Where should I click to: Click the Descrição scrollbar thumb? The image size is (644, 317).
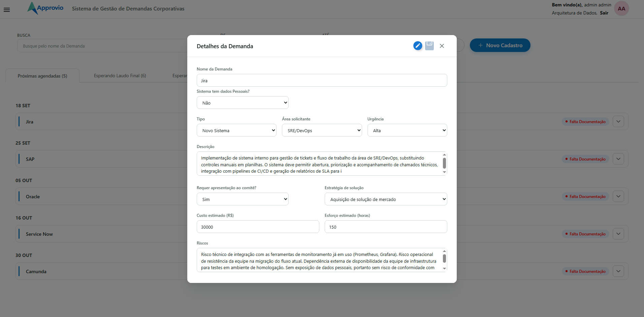(444, 163)
